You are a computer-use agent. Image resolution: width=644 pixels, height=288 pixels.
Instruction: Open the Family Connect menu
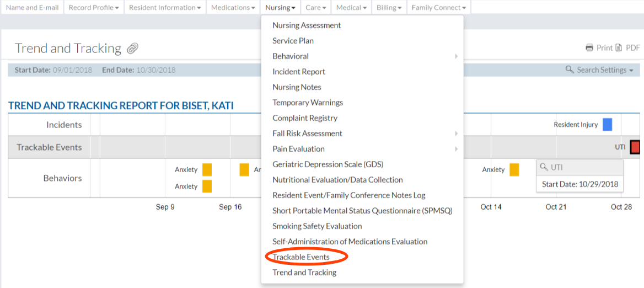point(438,8)
